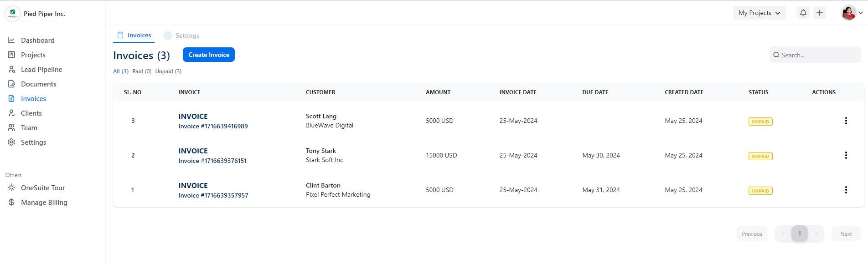Filter invoices by Paid (0)
This screenshot has height=264, width=868.
142,71
